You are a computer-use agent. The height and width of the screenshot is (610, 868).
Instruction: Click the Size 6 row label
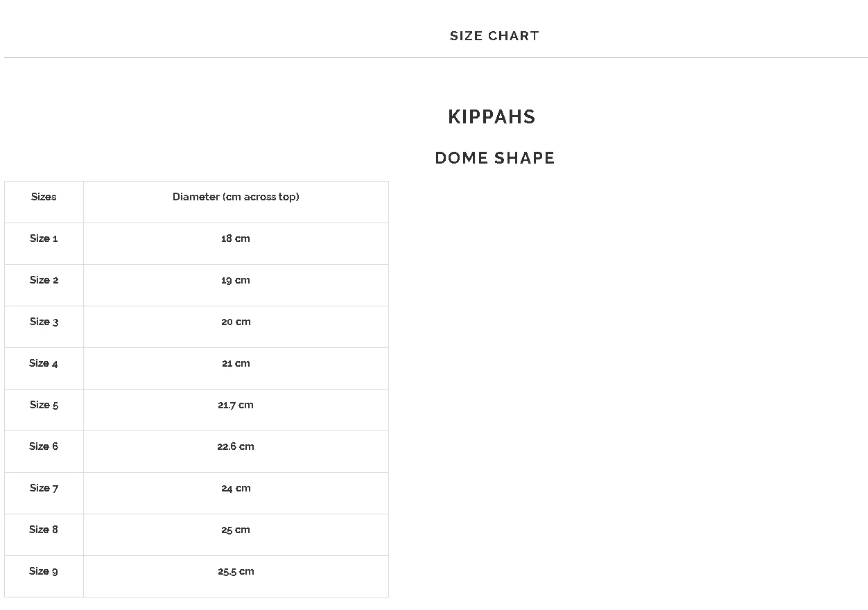[x=44, y=446]
